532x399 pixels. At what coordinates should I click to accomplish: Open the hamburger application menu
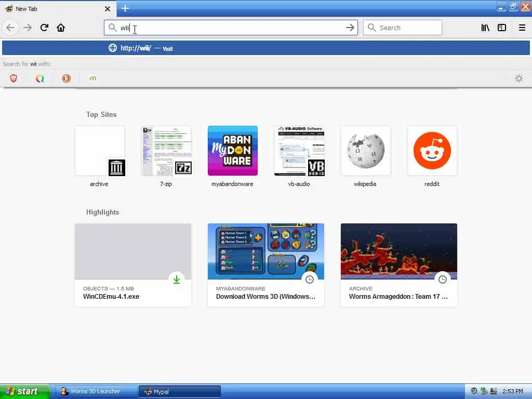(x=522, y=28)
